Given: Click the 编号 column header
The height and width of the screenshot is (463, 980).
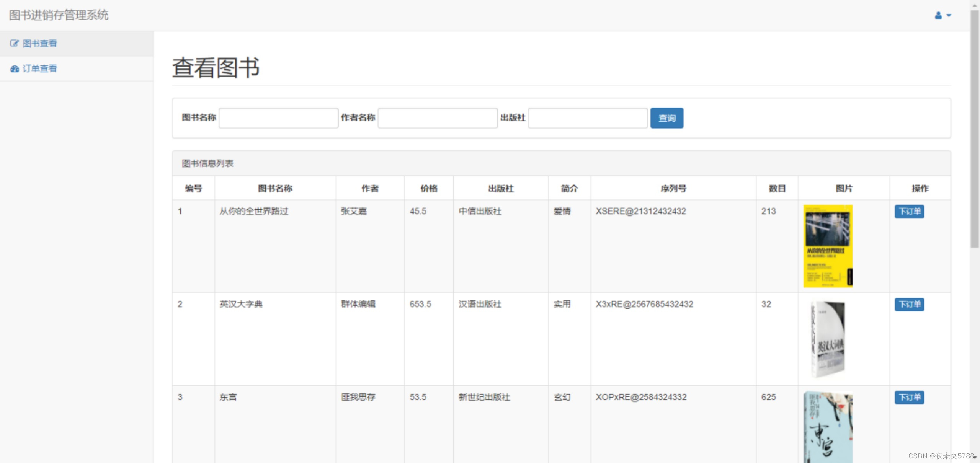Looking at the screenshot, I should click(193, 188).
